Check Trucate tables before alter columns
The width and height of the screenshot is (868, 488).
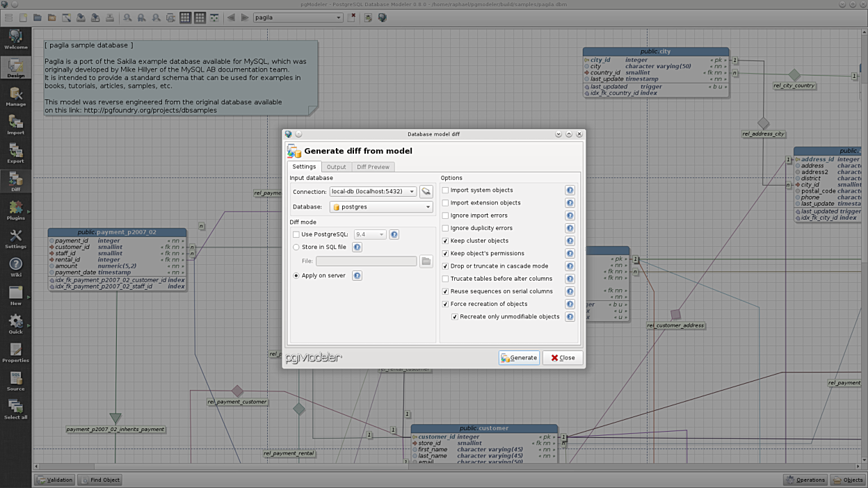coord(446,279)
